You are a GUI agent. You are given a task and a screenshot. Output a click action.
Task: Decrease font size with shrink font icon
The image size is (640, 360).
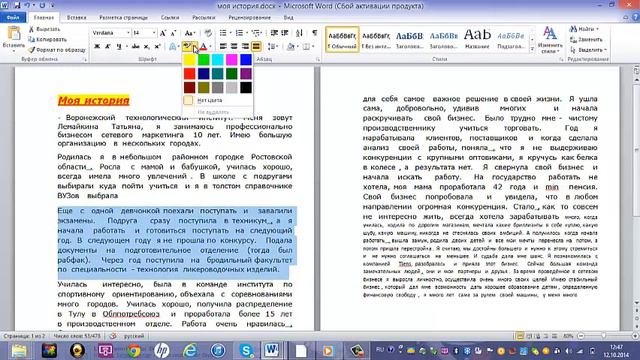[173, 33]
